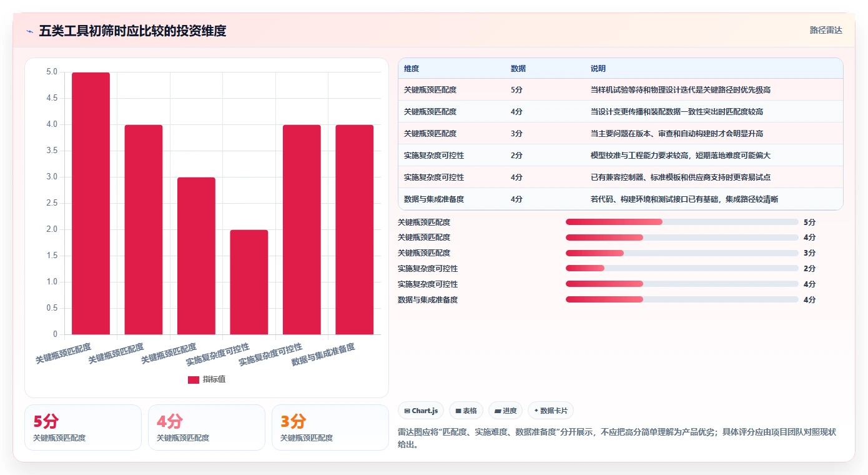The image size is (868, 475).
Task: Select the 说明 column header
Action: pyautogui.click(x=598, y=68)
